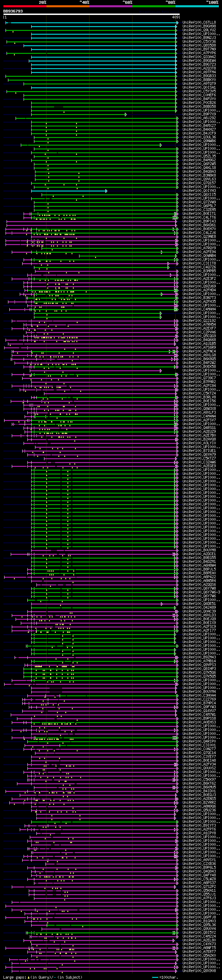
Task: Select the UniRef100_B4P2W2 label
Action: tap(199, 363)
